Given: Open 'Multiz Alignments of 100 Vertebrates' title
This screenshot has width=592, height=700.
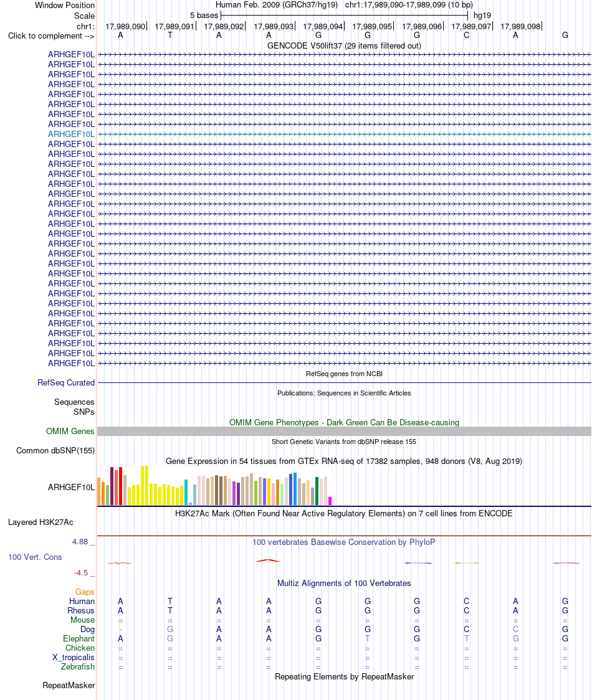Looking at the screenshot, I should 344,583.
